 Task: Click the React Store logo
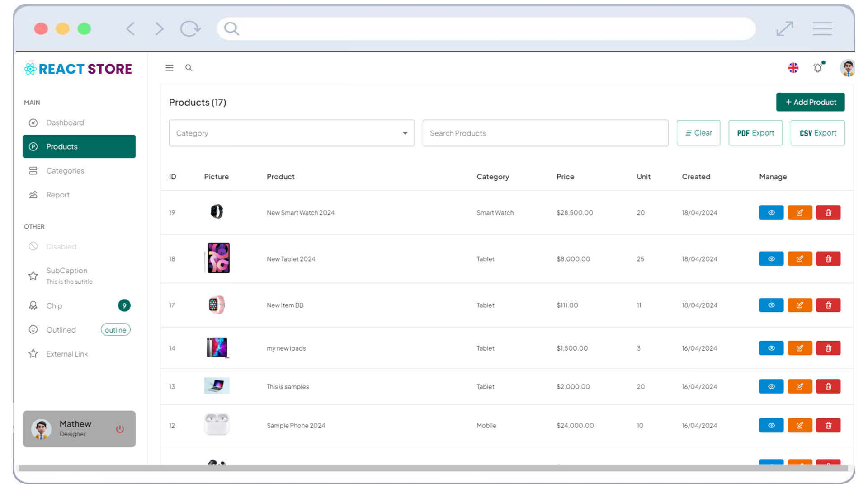[78, 69]
